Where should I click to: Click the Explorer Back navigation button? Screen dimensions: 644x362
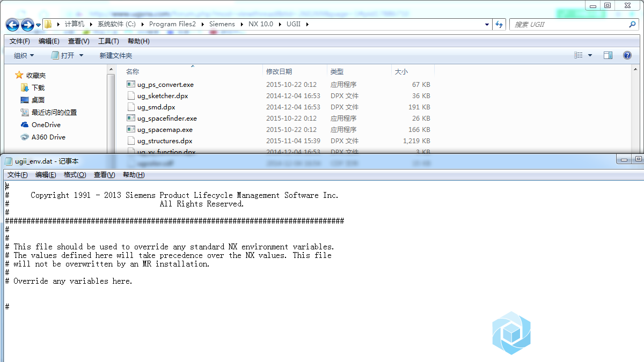point(12,25)
